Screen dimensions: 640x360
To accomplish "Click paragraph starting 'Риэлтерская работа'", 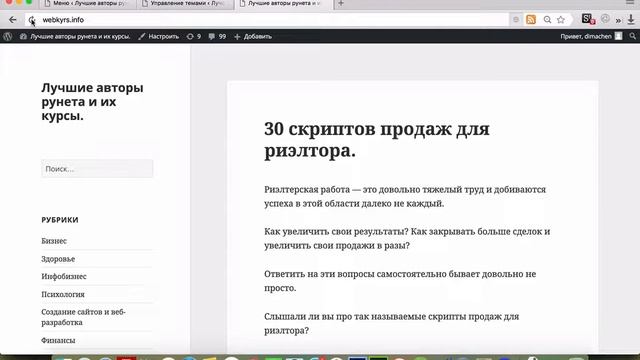I will point(405,196).
